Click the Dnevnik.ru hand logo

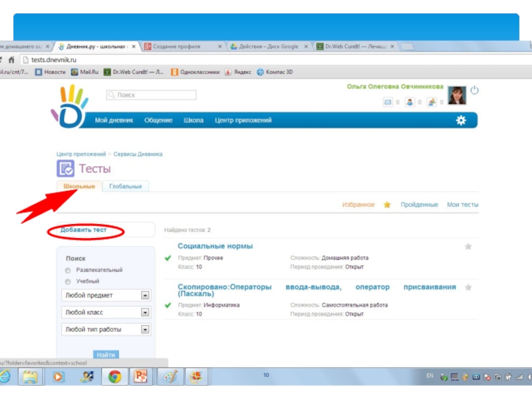[70, 106]
